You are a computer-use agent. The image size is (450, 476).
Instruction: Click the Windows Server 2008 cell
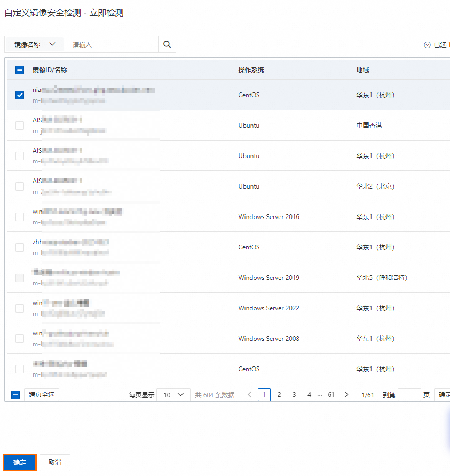pyautogui.click(x=269, y=339)
